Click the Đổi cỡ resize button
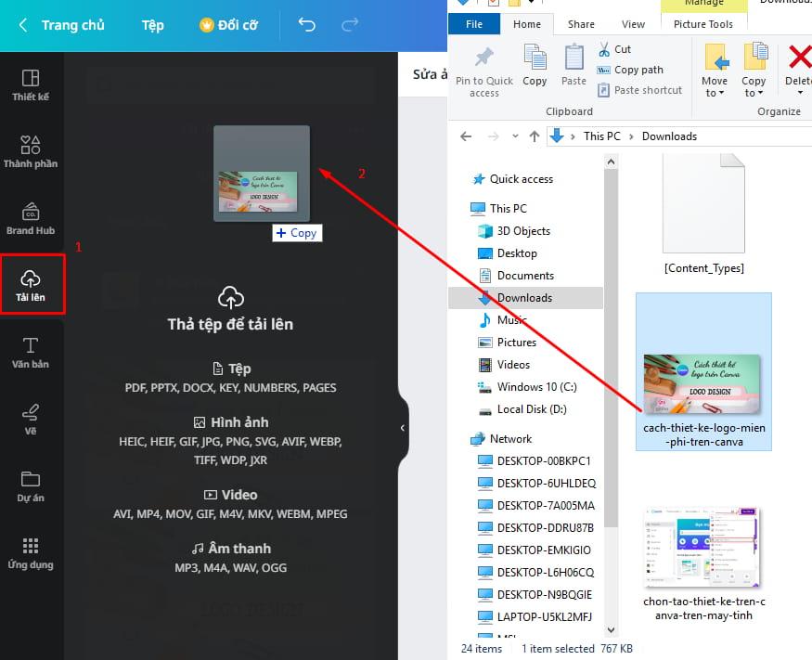Image resolution: width=812 pixels, height=660 pixels. click(228, 26)
